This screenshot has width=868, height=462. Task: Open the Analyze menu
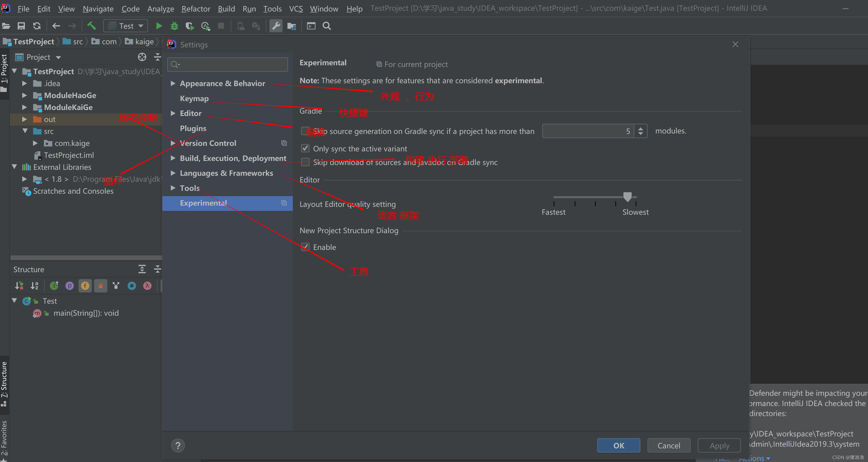(x=160, y=9)
